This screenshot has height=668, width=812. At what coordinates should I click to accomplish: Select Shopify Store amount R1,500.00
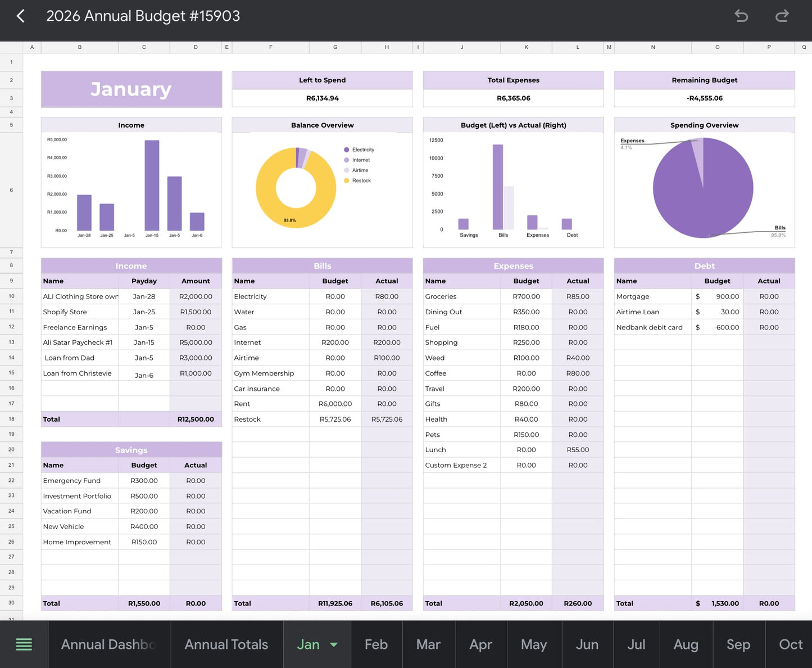click(196, 312)
